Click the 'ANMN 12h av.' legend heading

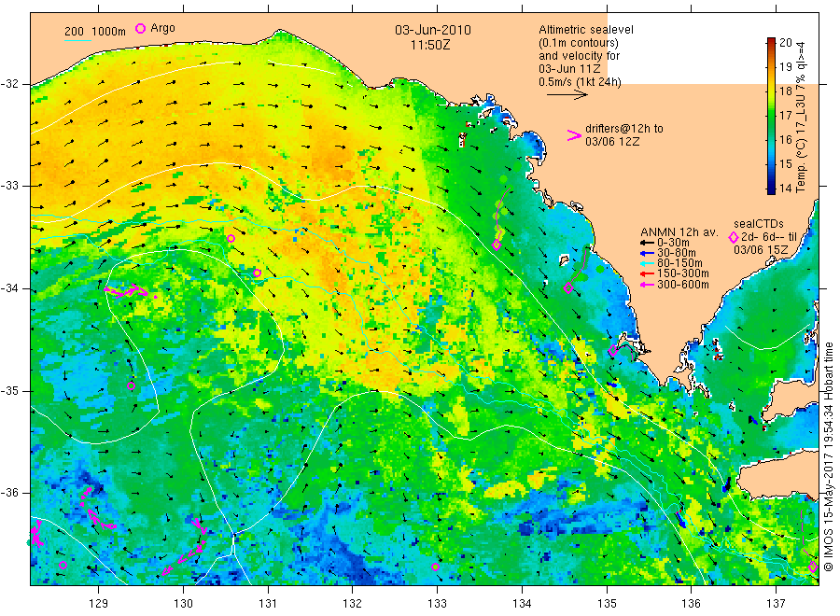pyautogui.click(x=679, y=232)
